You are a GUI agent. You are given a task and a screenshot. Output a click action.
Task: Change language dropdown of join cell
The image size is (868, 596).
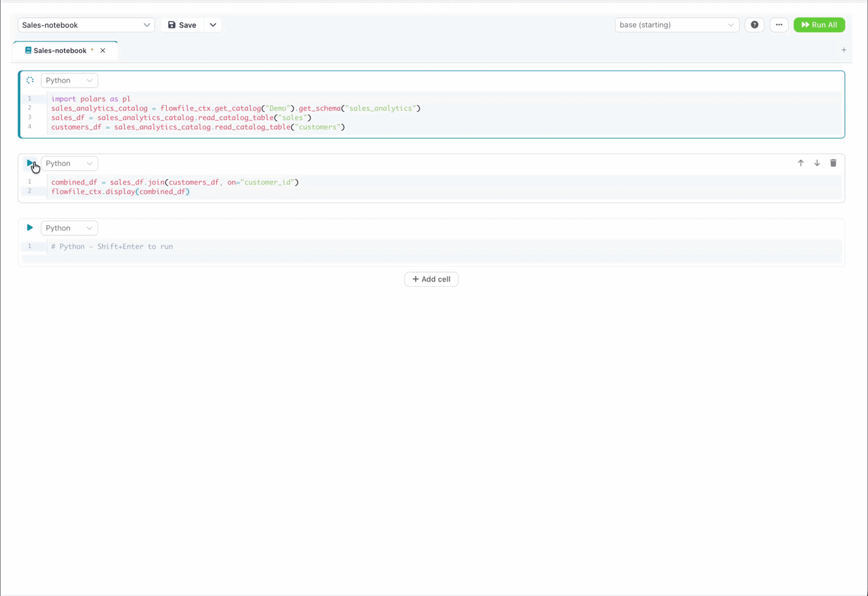69,163
